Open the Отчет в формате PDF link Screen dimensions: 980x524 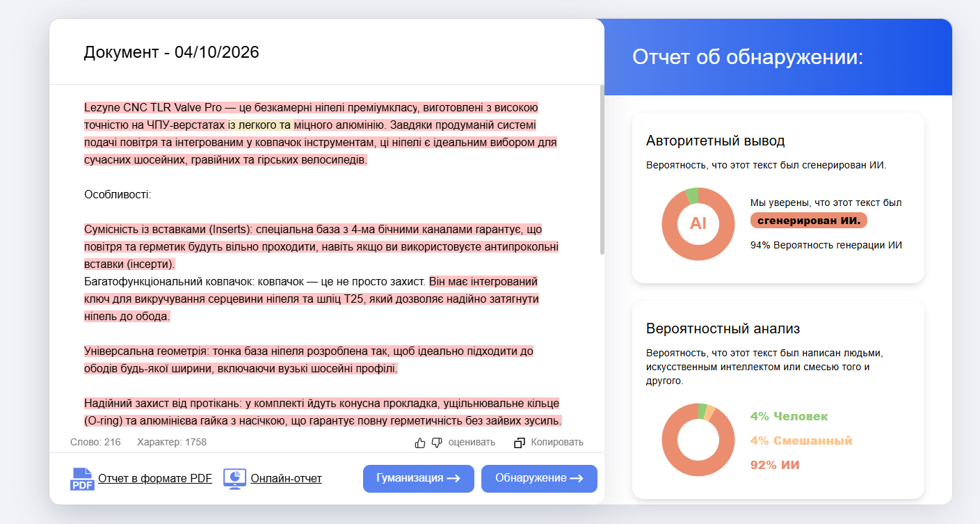pyautogui.click(x=155, y=479)
